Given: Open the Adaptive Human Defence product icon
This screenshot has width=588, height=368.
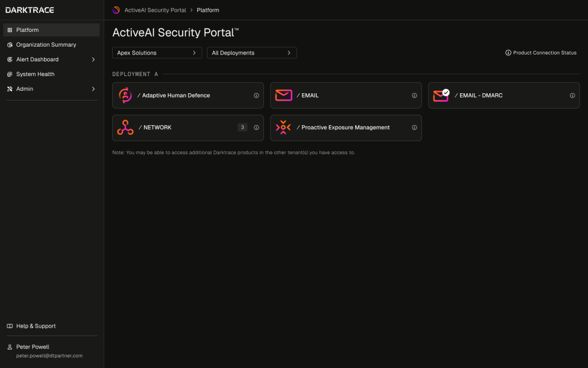Looking at the screenshot, I should [x=126, y=95].
